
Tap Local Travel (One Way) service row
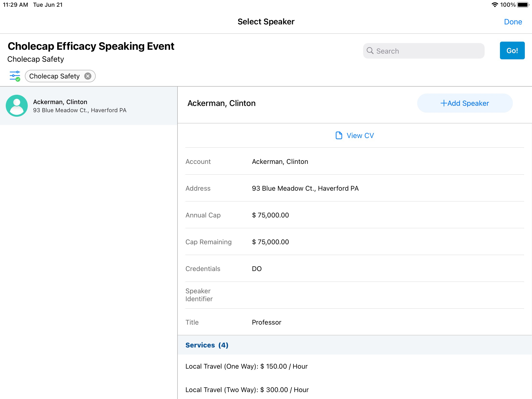(x=246, y=366)
